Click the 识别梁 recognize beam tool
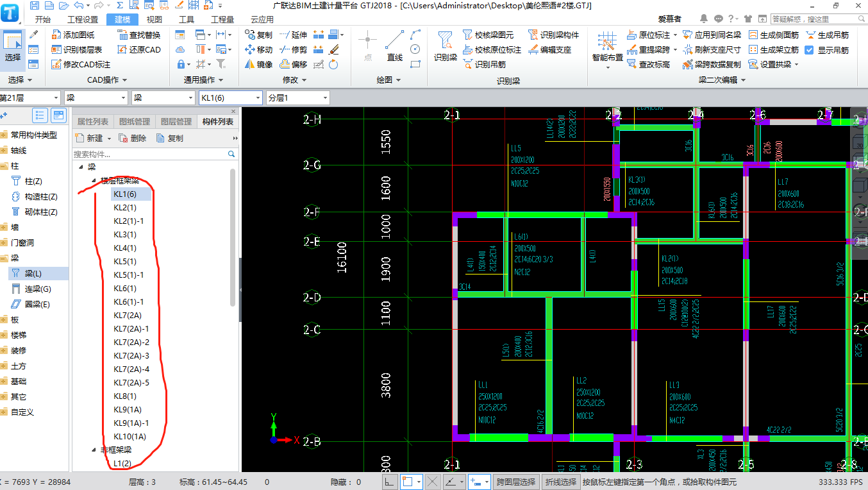 tap(445, 46)
